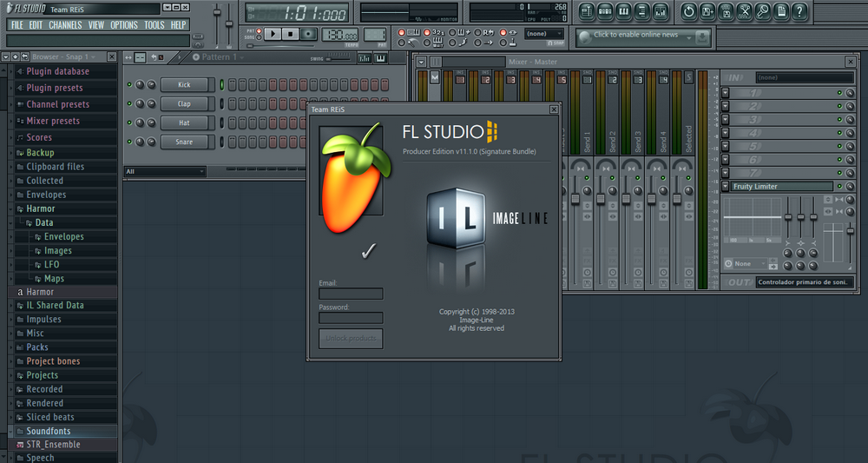This screenshot has height=463, width=868.
Task: Open the Playlist window from toolbar
Action: 587,11
